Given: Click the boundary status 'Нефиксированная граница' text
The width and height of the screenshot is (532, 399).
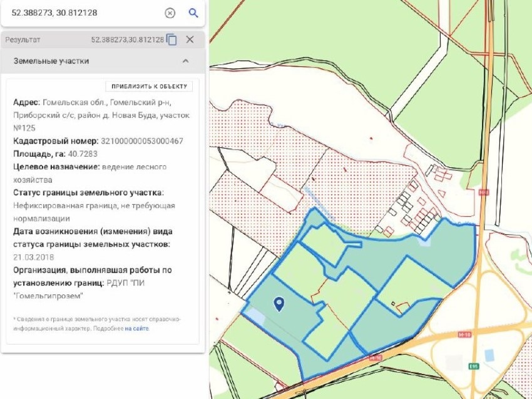Looking at the screenshot, I should [x=94, y=212].
